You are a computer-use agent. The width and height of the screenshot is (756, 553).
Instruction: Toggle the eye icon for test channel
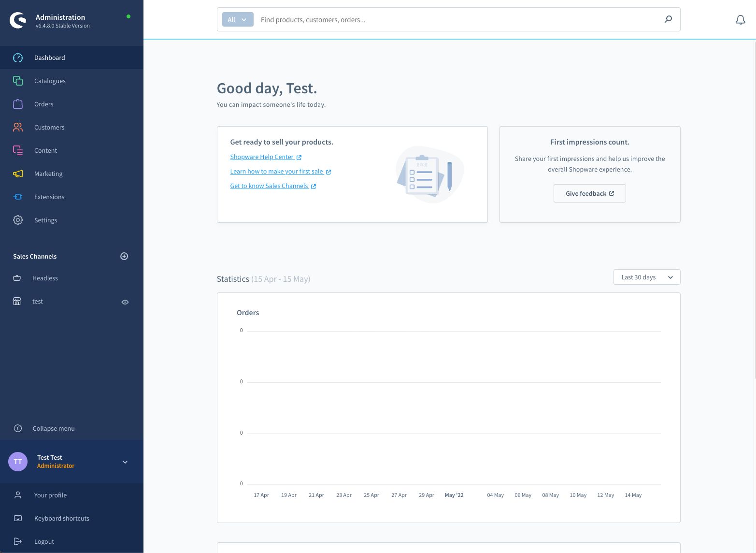click(x=125, y=302)
